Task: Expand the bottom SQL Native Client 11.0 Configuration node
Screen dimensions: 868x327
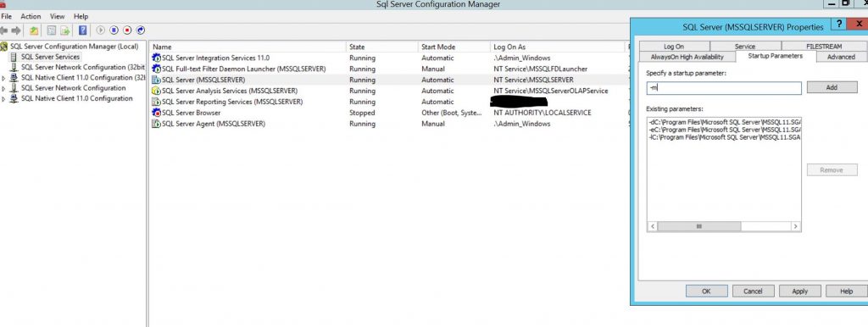Action: pyautogui.click(x=4, y=99)
